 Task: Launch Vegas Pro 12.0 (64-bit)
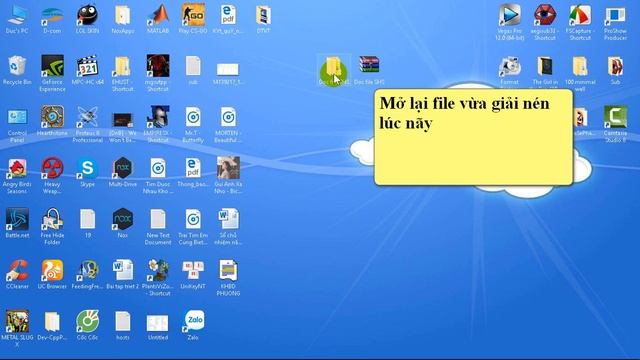[509, 22]
